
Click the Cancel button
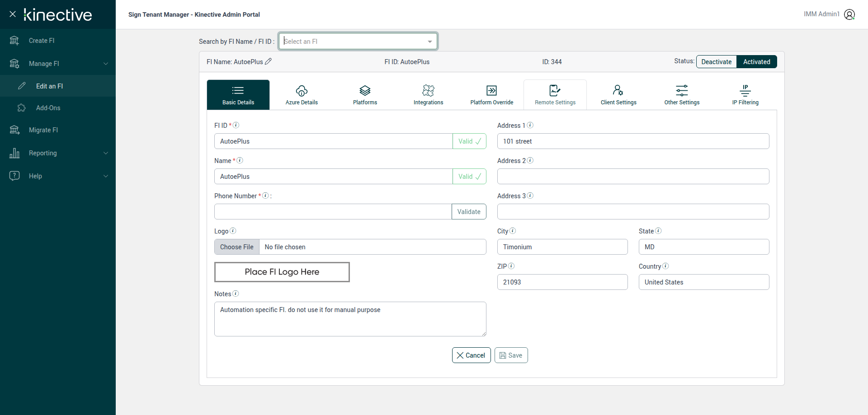471,355
